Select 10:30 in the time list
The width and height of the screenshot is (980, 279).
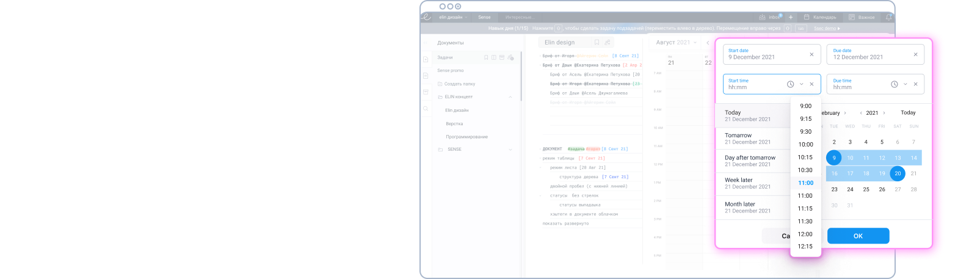tap(805, 170)
